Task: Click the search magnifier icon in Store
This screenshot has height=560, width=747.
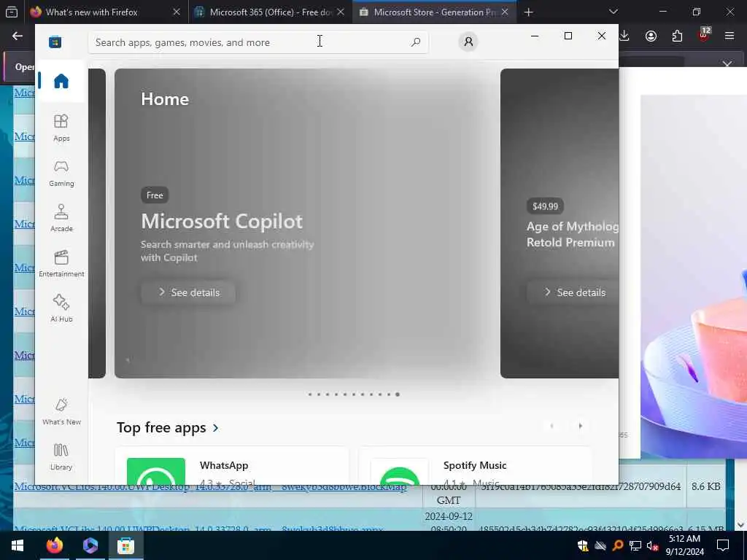Action: (x=415, y=42)
